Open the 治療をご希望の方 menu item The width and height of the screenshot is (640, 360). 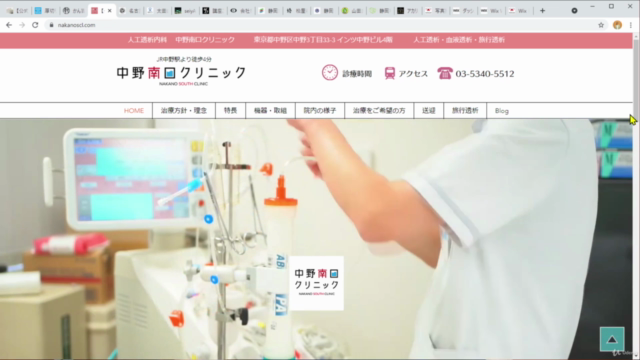(379, 111)
